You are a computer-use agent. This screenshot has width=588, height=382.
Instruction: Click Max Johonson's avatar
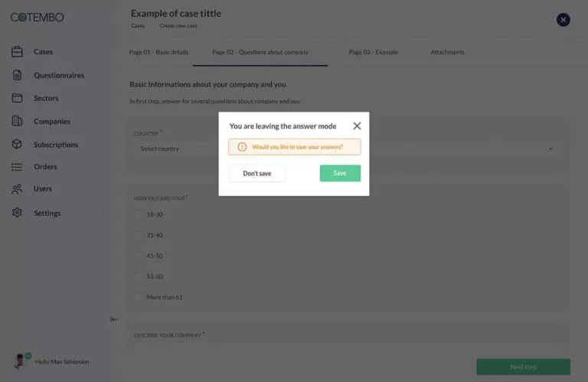pyautogui.click(x=20, y=361)
